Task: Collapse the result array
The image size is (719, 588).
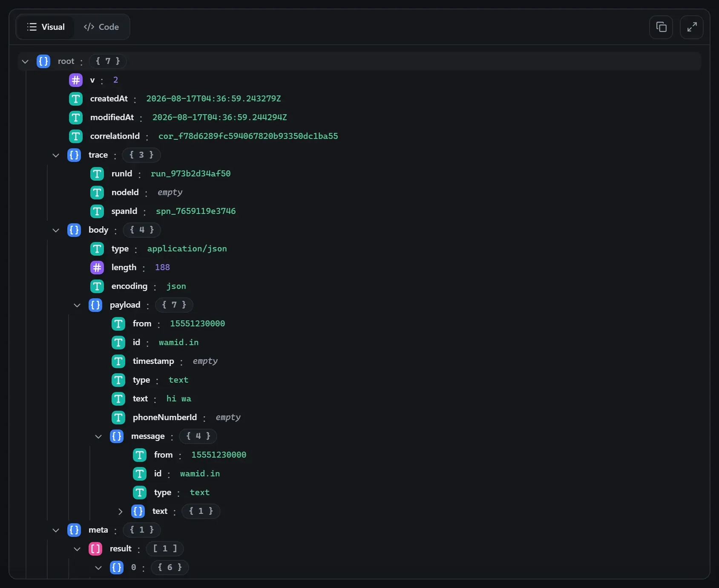Action: pos(77,549)
